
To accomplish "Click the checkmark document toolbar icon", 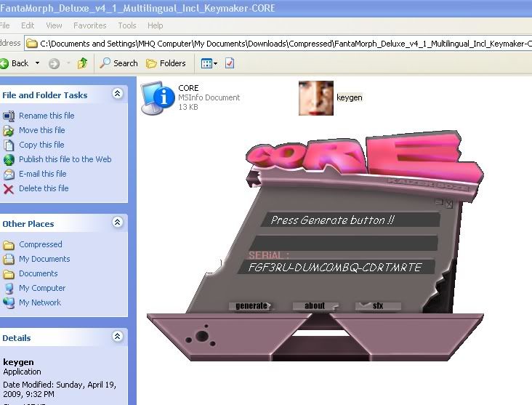I will (x=230, y=63).
